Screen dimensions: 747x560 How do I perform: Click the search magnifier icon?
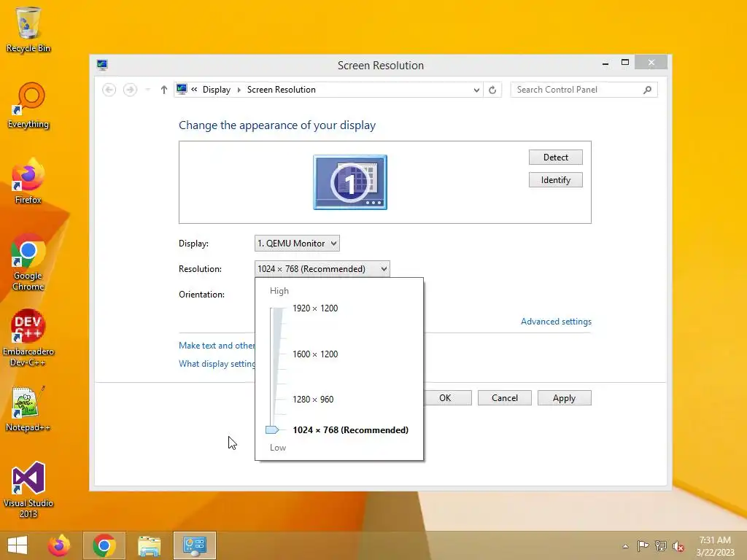tap(648, 90)
